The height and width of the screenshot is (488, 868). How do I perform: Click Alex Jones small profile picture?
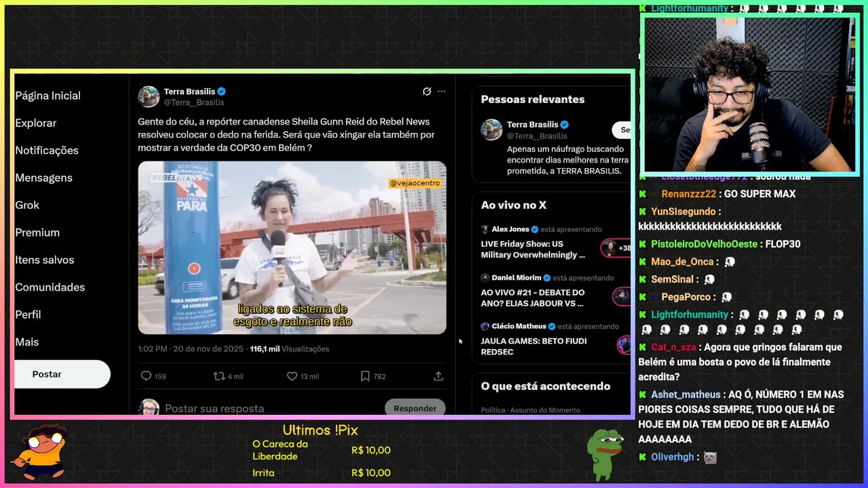point(485,229)
